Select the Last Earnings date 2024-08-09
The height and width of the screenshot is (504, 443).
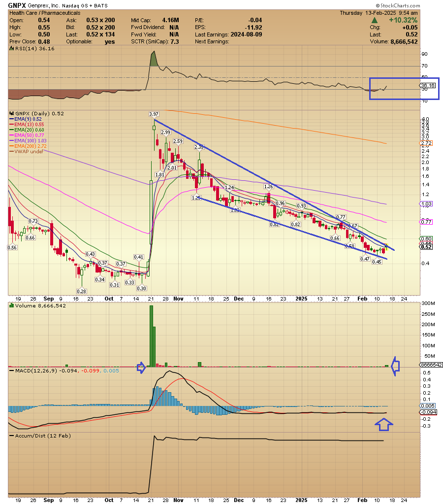tap(246, 34)
